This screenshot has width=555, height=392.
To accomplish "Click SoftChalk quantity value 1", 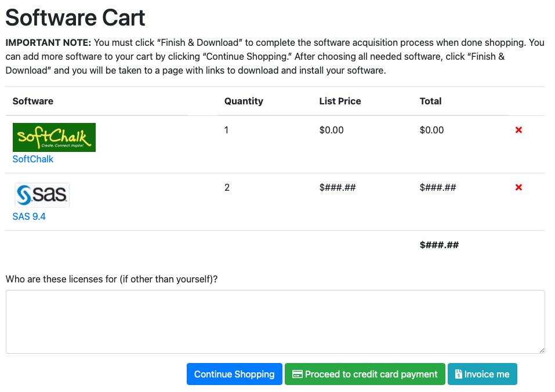I will [x=227, y=130].
